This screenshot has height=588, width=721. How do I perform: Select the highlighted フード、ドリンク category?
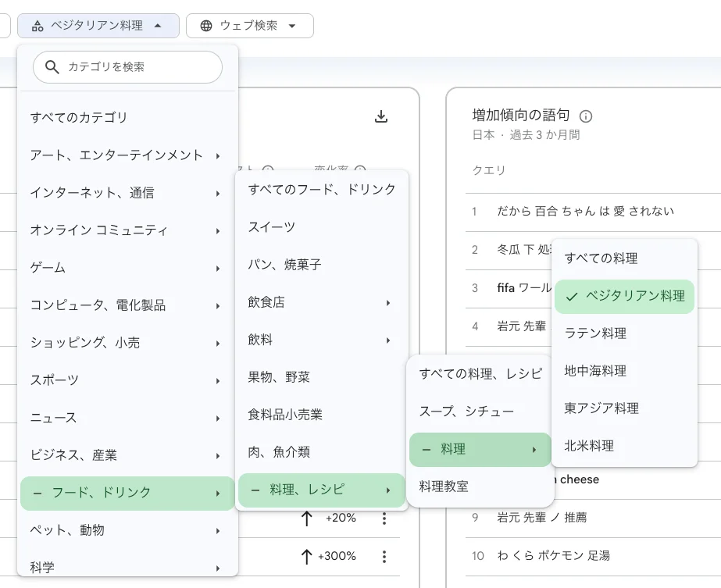click(x=128, y=493)
